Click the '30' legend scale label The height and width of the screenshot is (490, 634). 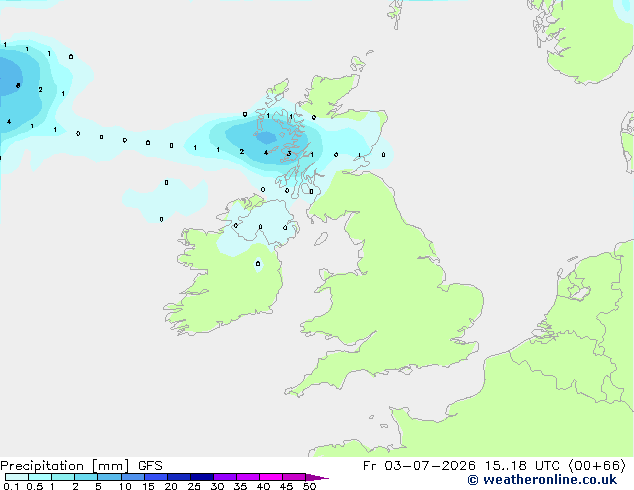click(217, 486)
